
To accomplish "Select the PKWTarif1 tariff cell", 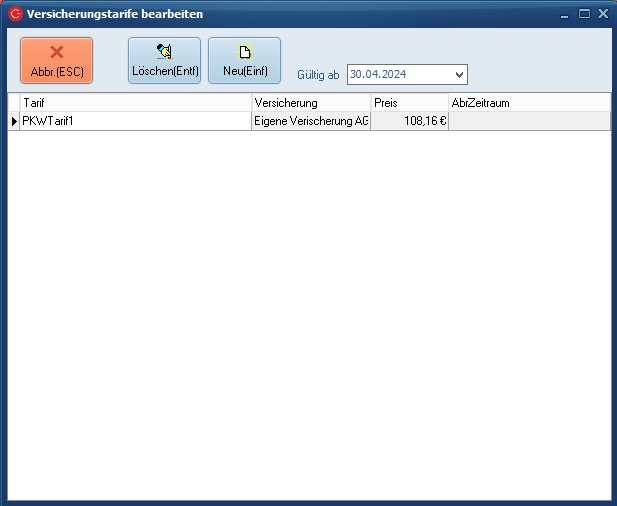I will 135,121.
